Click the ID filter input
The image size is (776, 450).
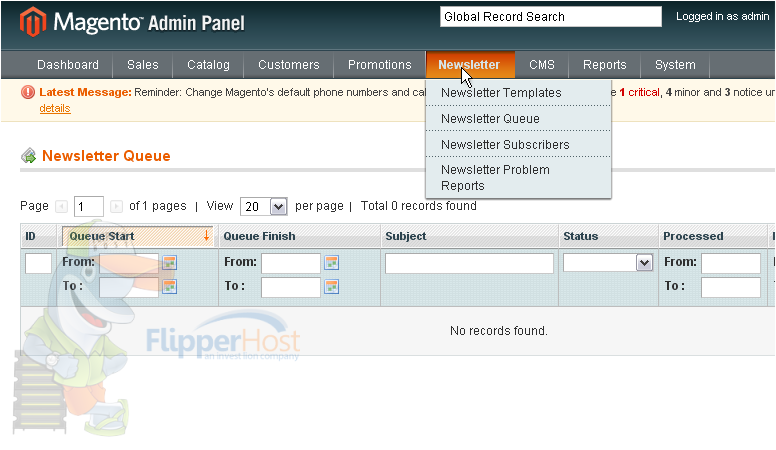pos(39,263)
